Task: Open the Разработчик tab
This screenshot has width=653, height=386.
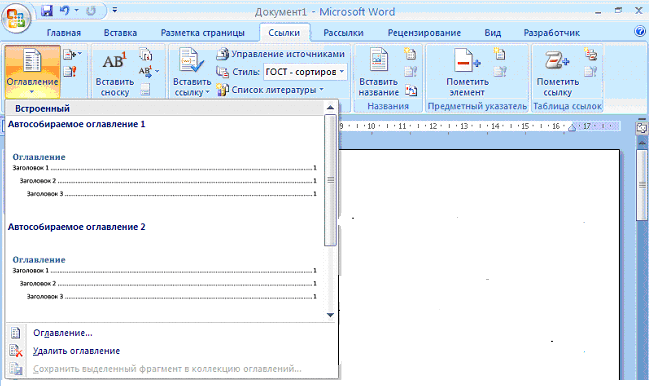Action: (552, 33)
